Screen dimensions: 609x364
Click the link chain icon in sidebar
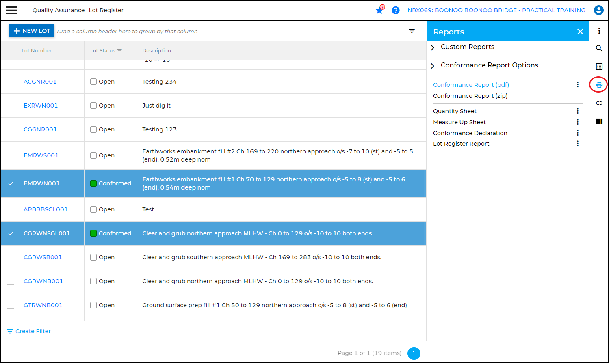(599, 103)
